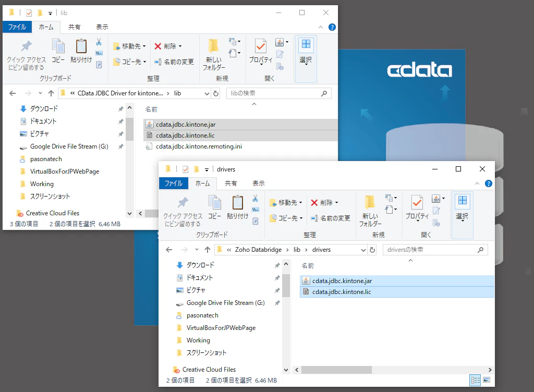Refresh the lib window address bar
The height and width of the screenshot is (392, 534).
click(x=216, y=93)
